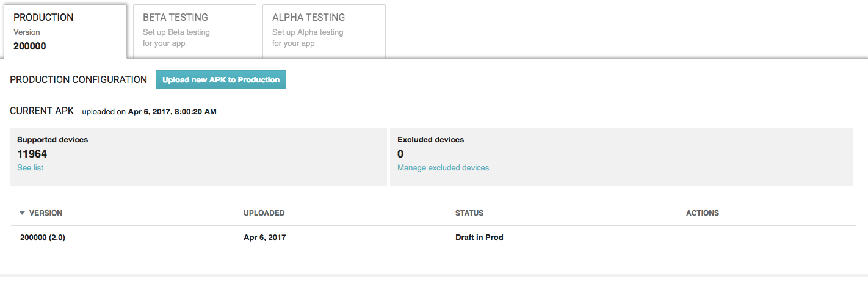Click the Status column header

[x=469, y=213]
